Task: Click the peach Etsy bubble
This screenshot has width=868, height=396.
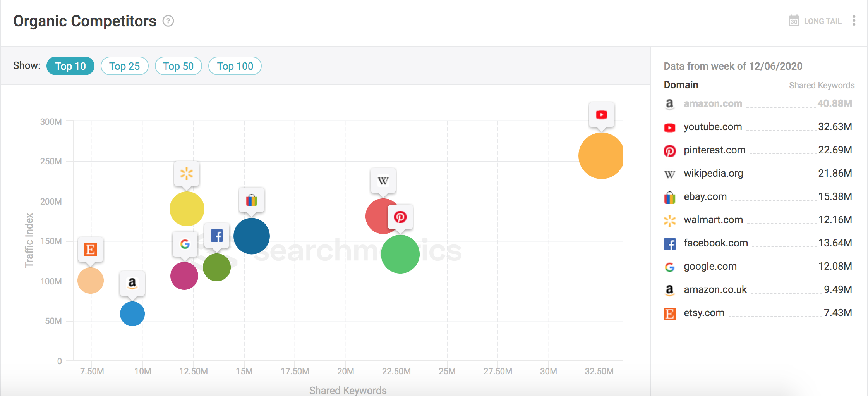Action: coord(91,281)
